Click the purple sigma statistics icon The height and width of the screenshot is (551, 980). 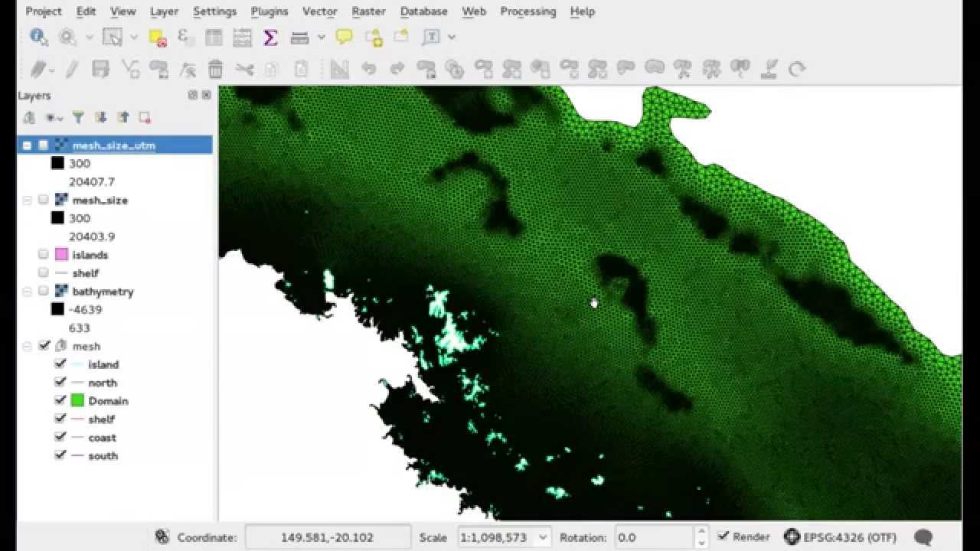(270, 37)
